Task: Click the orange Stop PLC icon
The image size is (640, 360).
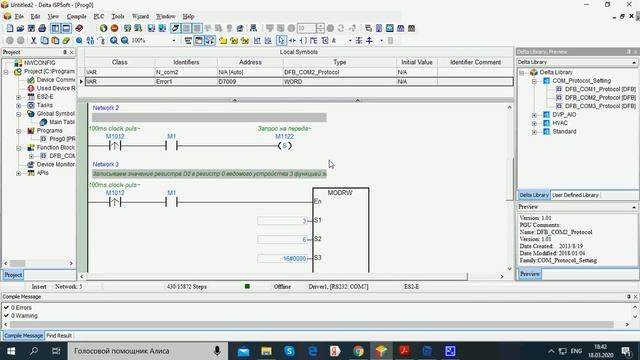Action: (x=115, y=28)
